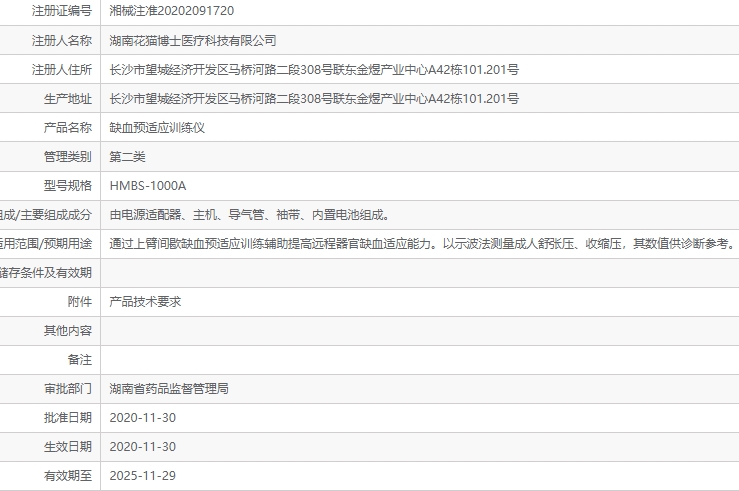Click the address value in the 生产地址 row
The image size is (739, 491).
pyautogui.click(x=314, y=99)
